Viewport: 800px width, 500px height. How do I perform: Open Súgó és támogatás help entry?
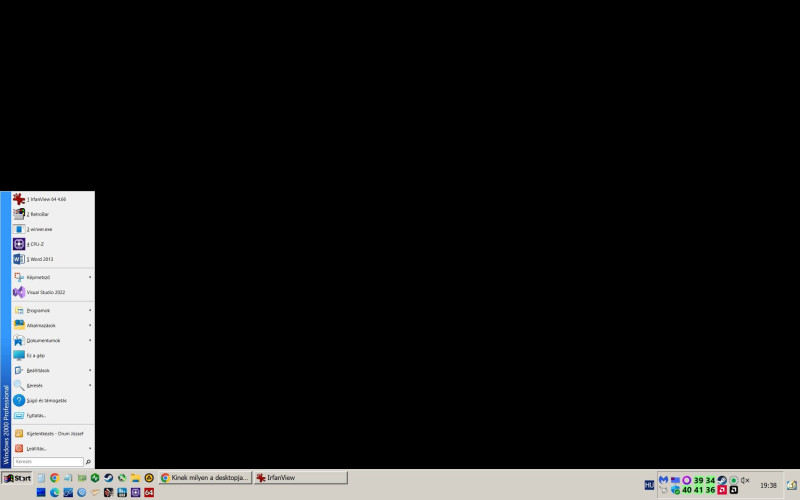point(53,401)
